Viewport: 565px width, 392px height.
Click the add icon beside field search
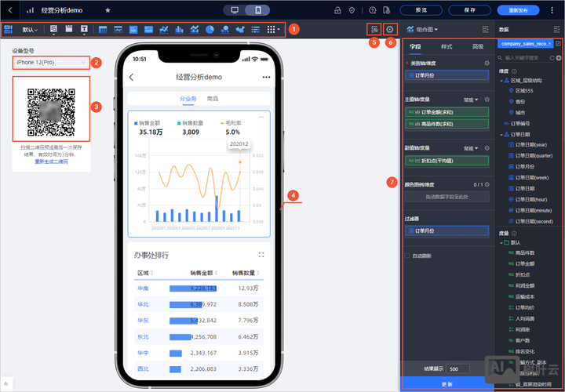point(559,57)
